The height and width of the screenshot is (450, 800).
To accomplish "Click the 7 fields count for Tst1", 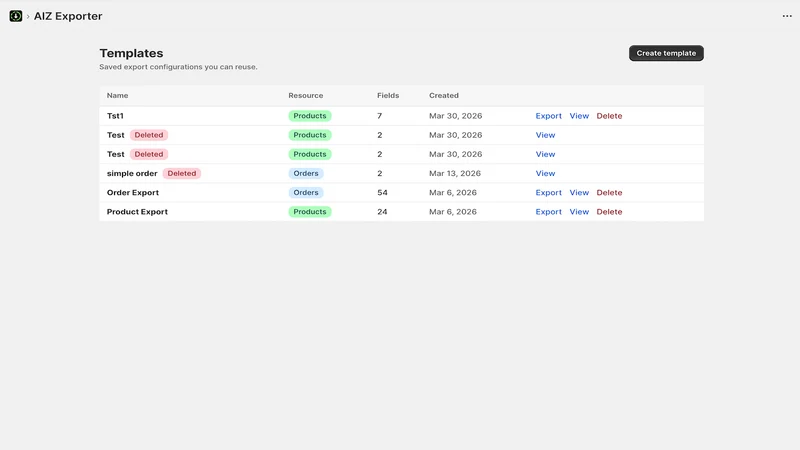I will [380, 116].
